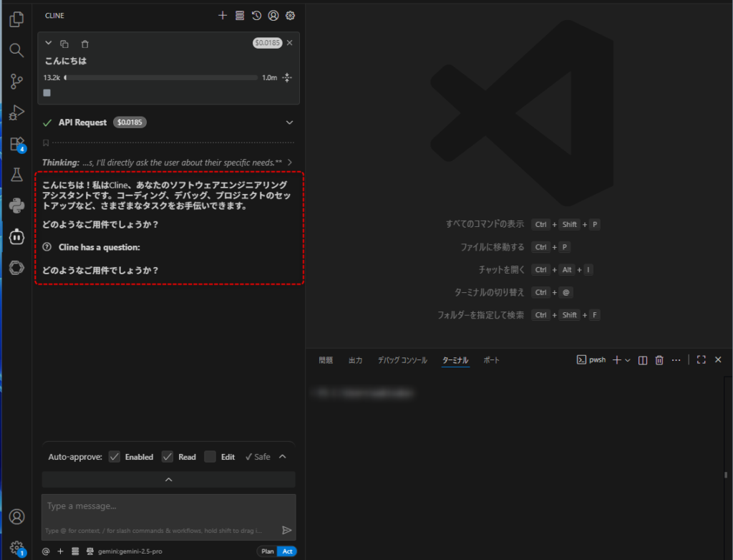Switch to the デバッグ コンソール tab
The height and width of the screenshot is (560, 733).
(x=402, y=360)
